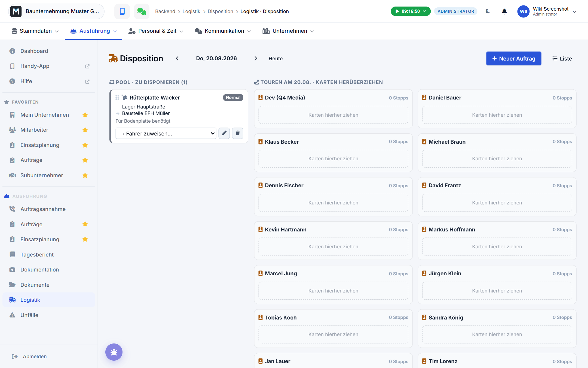Screen dimensions: 588x368
Task: Click Dev (Q4 Media) tour header
Action: (x=333, y=98)
